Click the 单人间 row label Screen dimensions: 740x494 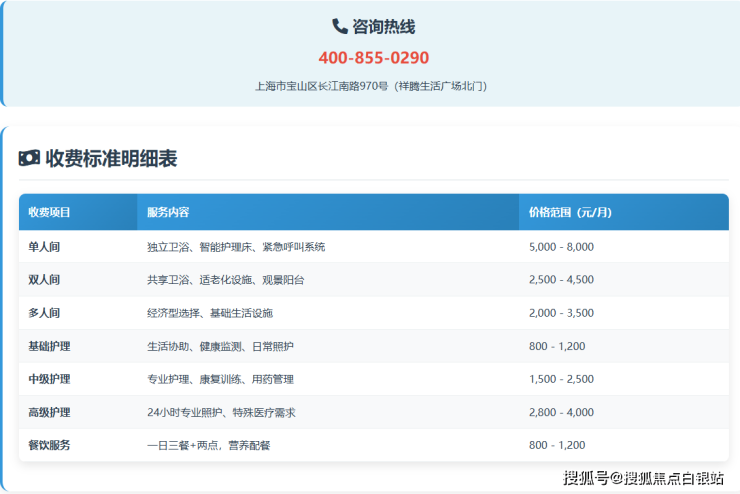click(45, 246)
